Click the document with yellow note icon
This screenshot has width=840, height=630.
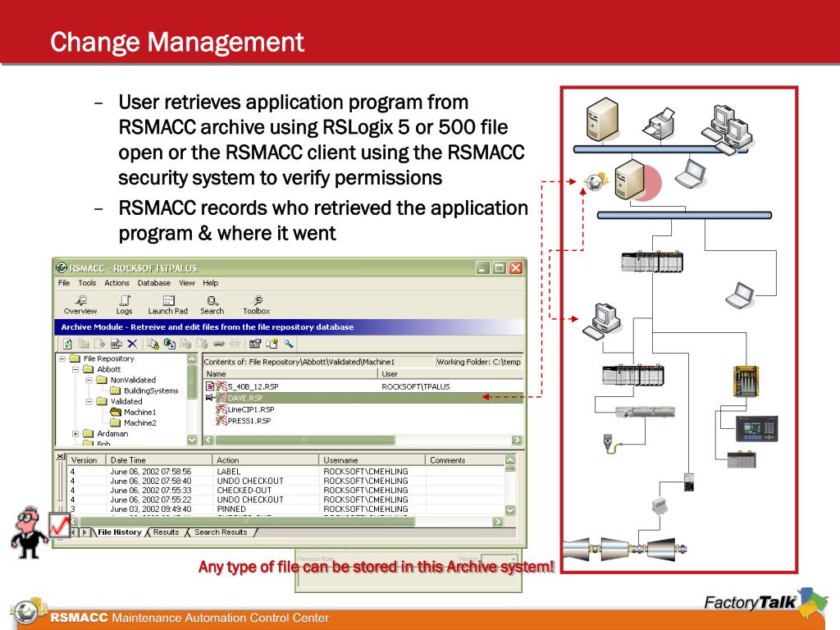tap(272, 344)
